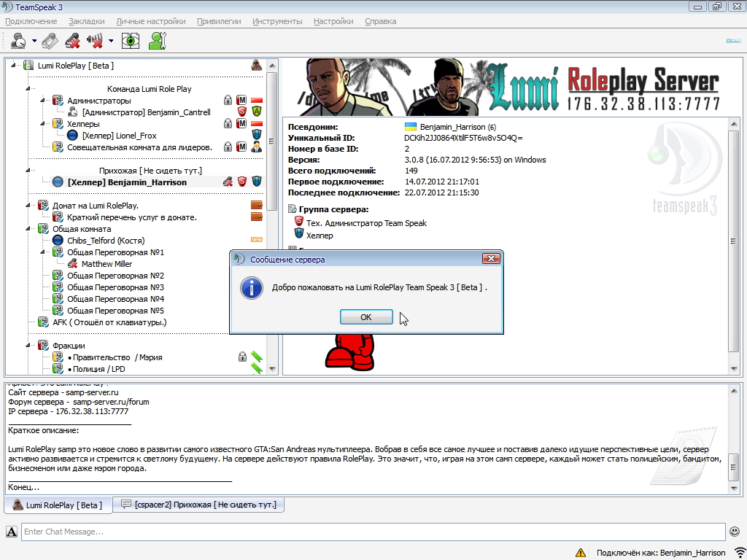Collapse the Фракции channel group
Viewport: 747px width, 560px height.
click(x=28, y=345)
